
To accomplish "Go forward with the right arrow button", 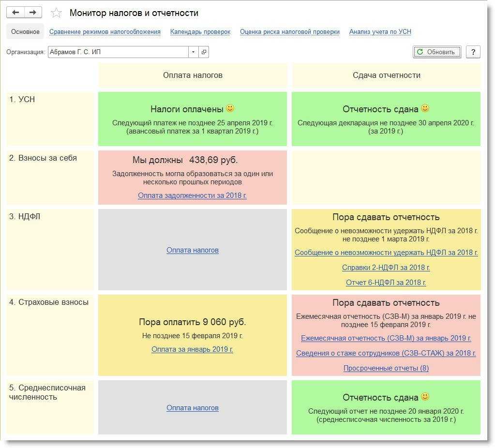I will (33, 12).
